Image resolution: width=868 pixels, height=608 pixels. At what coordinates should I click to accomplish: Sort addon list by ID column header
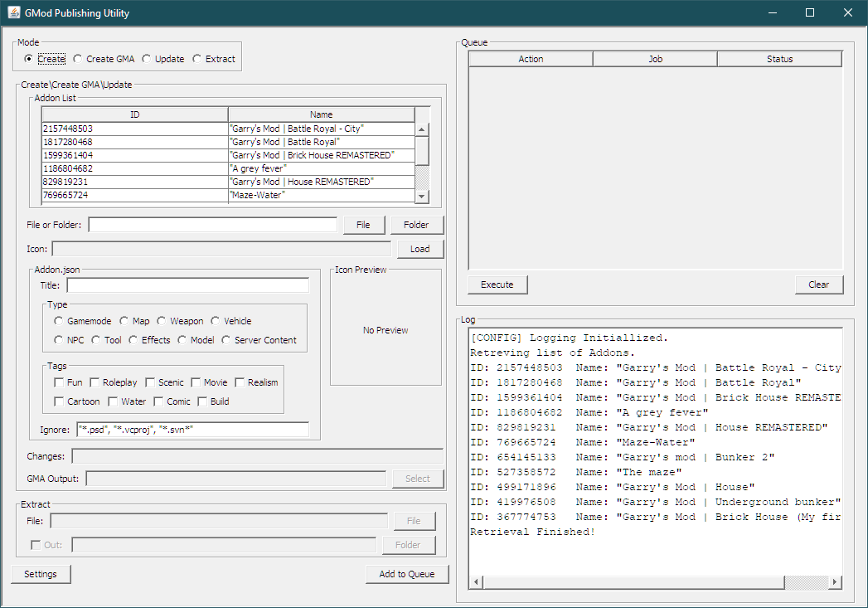coord(134,114)
